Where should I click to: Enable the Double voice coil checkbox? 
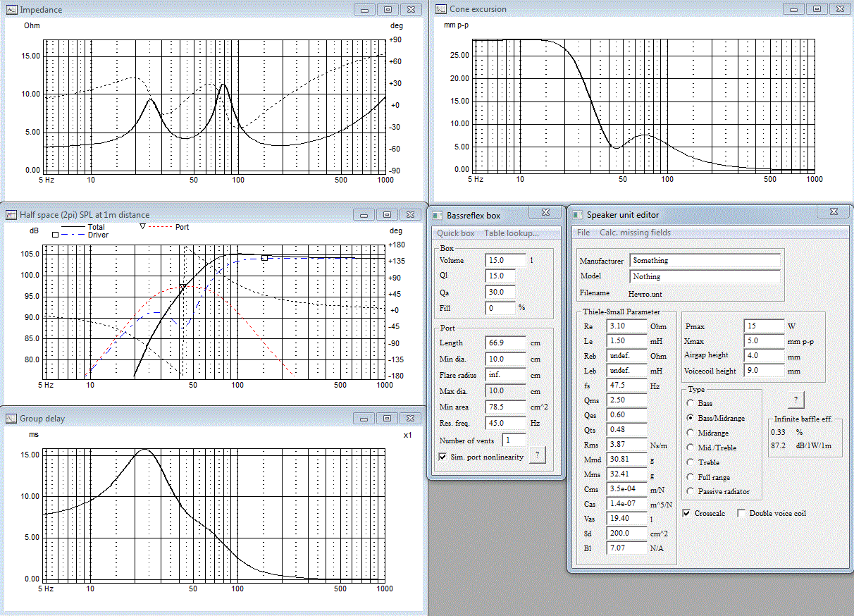pos(741,514)
